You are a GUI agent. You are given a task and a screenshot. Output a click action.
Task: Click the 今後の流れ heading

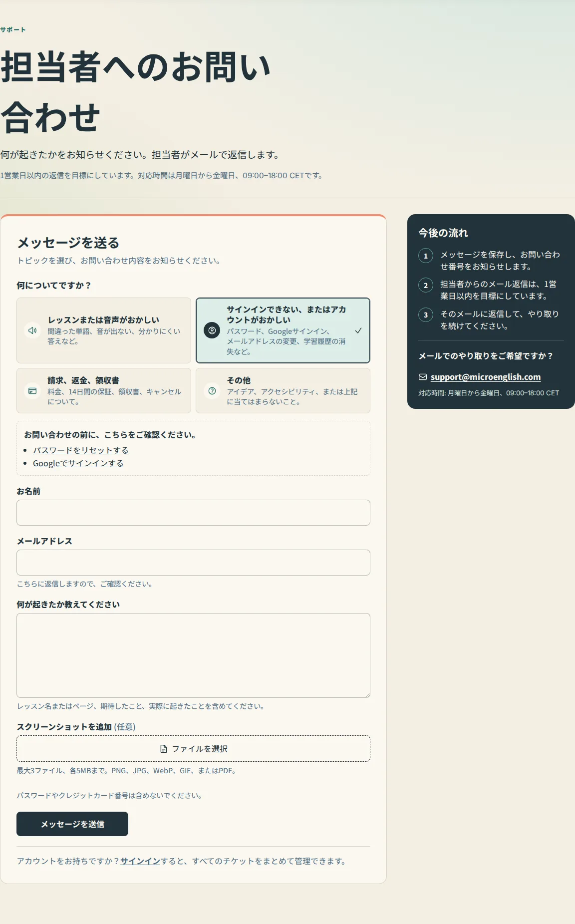(x=443, y=233)
